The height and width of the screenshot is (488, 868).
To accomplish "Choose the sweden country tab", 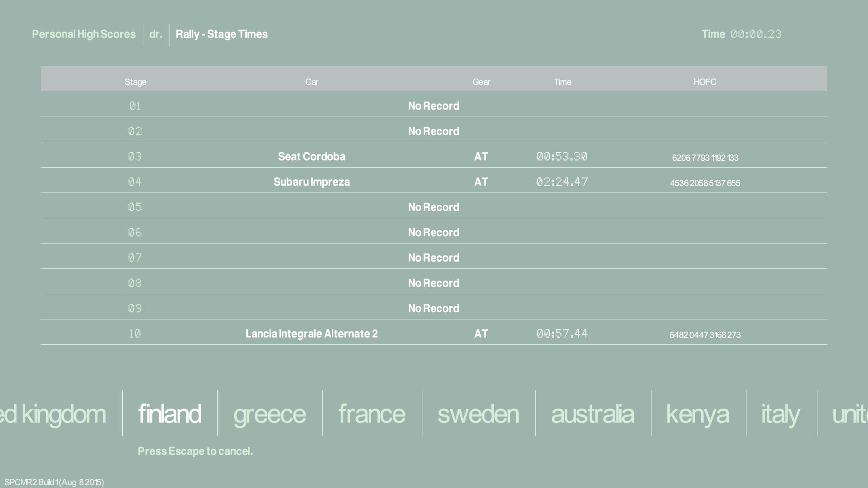I will click(478, 414).
